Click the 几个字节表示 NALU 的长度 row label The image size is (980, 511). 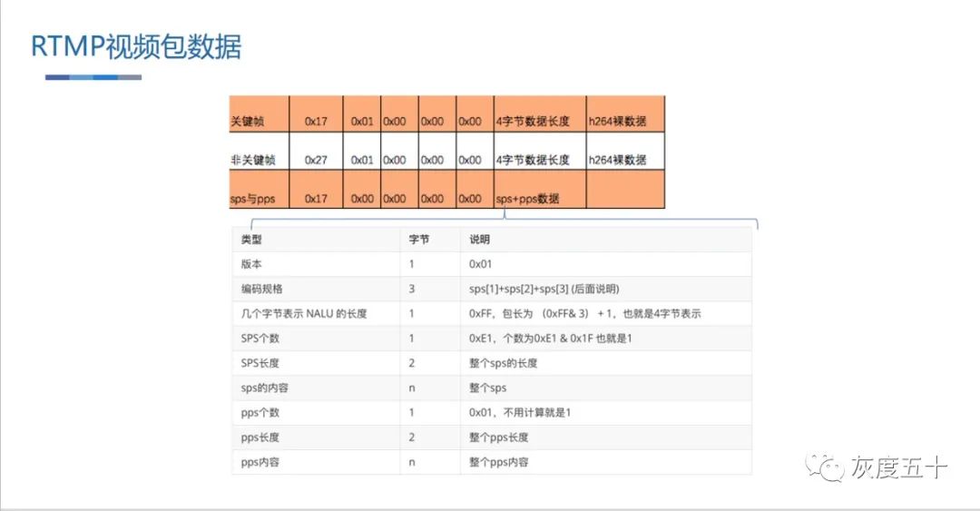tap(304, 314)
